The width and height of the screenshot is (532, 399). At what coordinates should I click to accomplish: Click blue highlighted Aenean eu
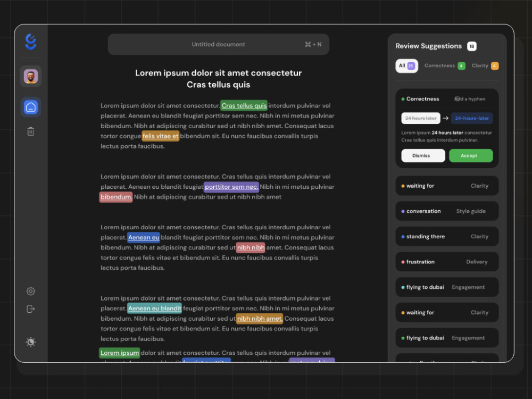point(144,237)
